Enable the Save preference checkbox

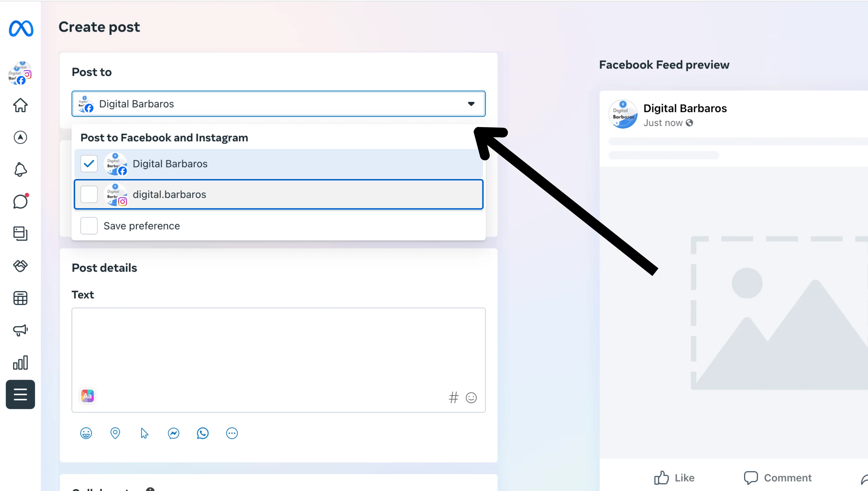point(89,226)
